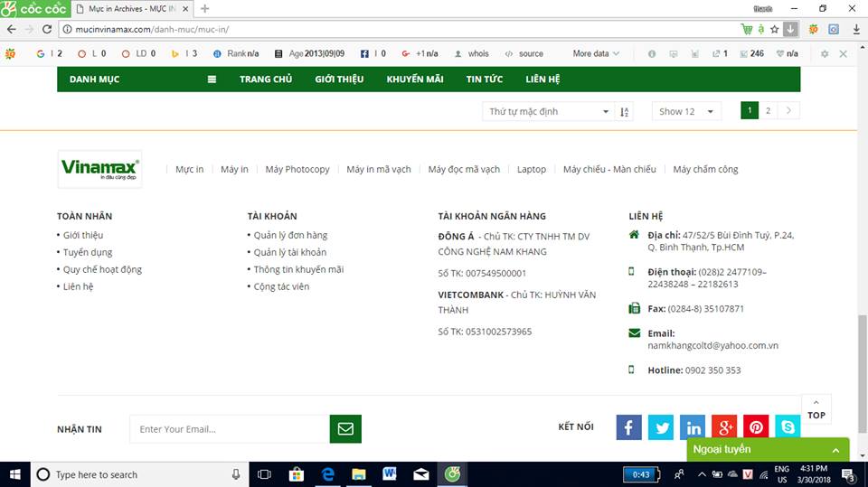Bookmark page with star icon

coord(774,29)
